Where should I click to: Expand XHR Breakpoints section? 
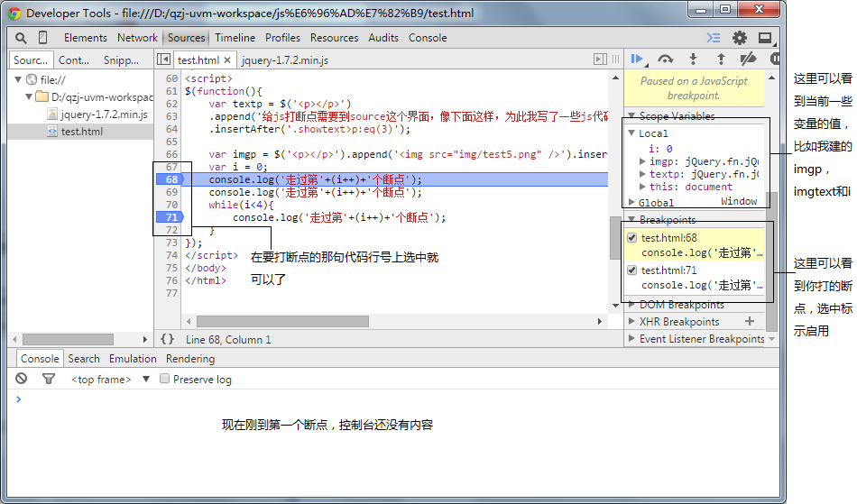[x=631, y=321]
